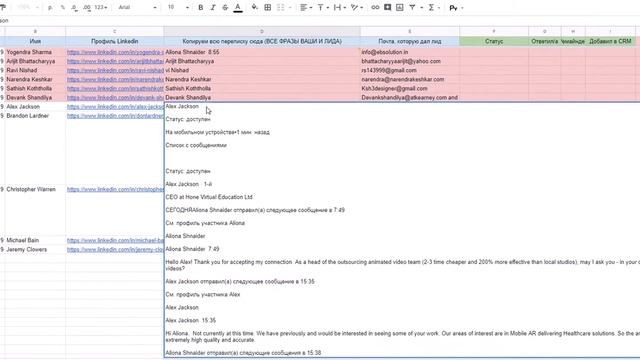640x360 pixels.
Task: Select name cell Devank Shandilya
Action: click(x=35, y=98)
